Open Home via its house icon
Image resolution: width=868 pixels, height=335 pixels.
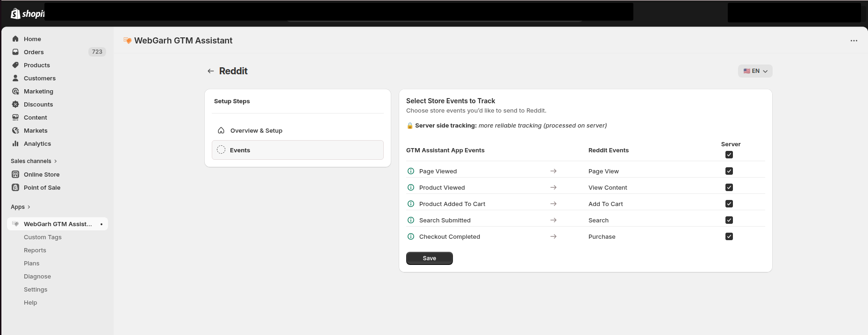(15, 39)
